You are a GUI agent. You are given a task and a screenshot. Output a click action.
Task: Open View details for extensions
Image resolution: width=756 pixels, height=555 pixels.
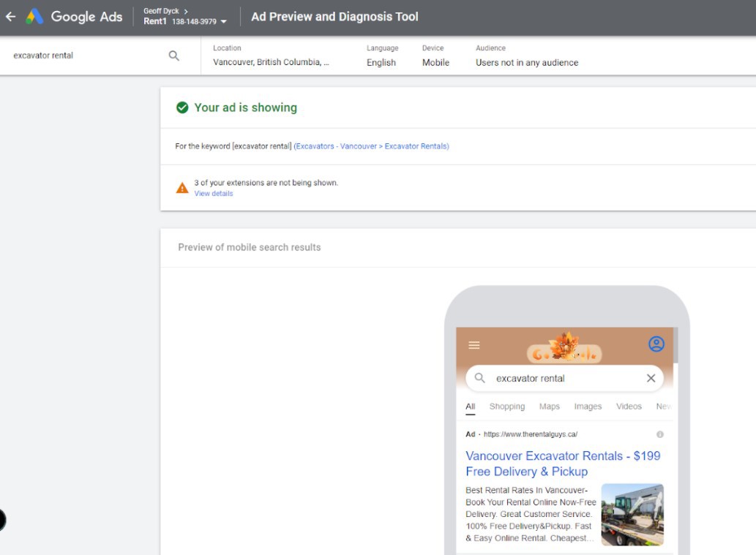click(x=214, y=194)
